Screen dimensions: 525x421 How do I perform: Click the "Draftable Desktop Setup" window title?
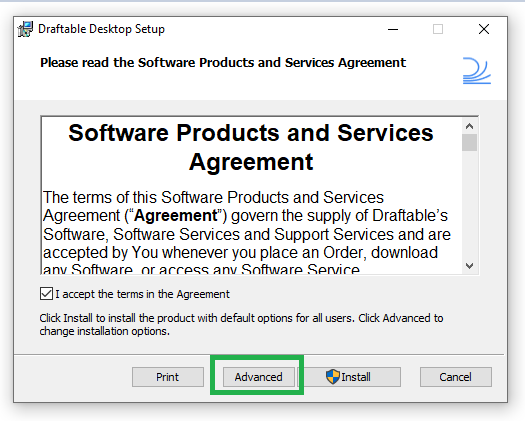point(101,29)
